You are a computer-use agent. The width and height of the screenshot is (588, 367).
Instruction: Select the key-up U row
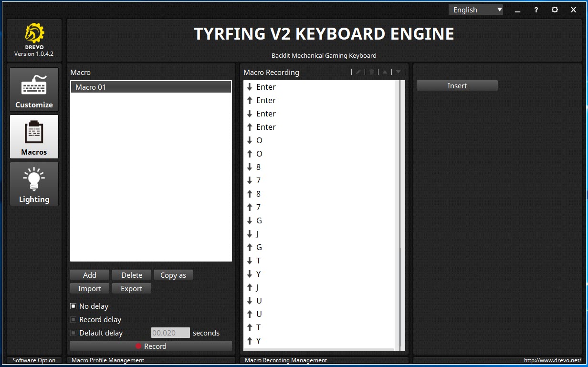tap(320, 314)
